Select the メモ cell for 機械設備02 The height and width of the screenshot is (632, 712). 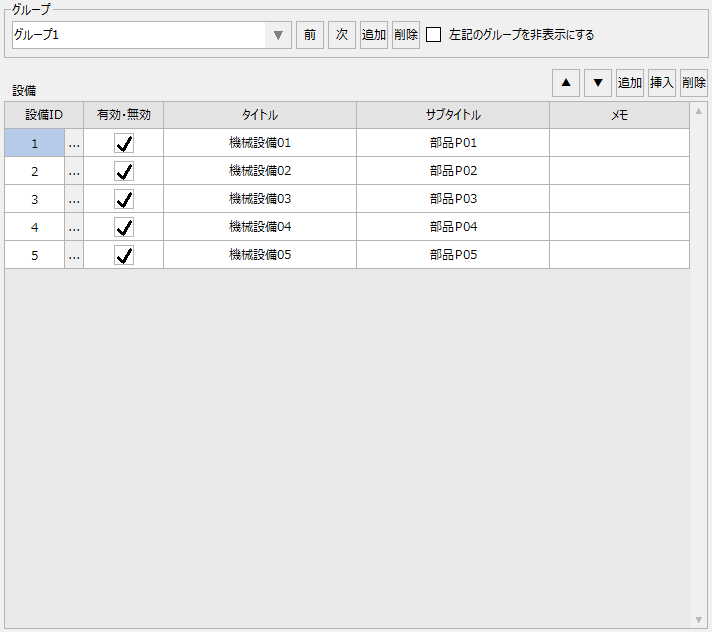pyautogui.click(x=619, y=172)
